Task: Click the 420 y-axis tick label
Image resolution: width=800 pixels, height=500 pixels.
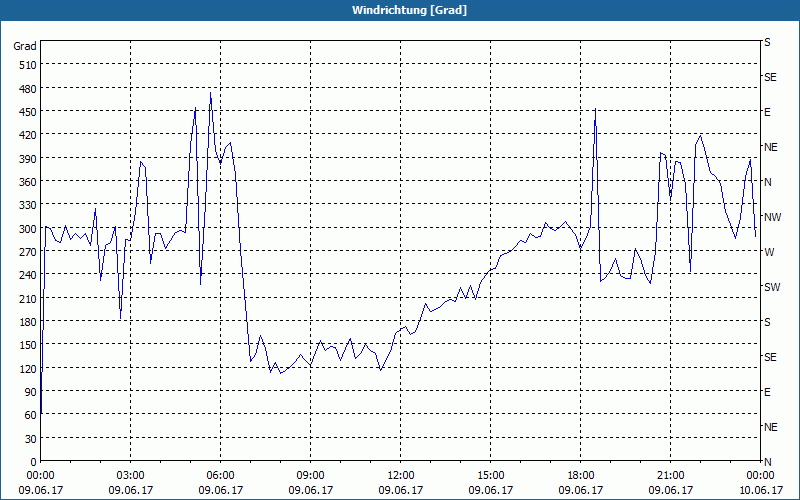Action: click(x=28, y=135)
